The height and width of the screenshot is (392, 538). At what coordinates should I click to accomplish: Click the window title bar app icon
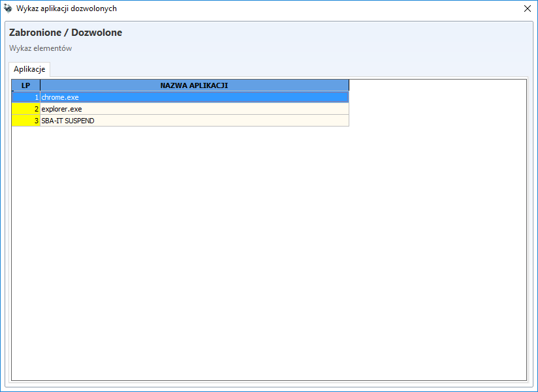[x=8, y=8]
